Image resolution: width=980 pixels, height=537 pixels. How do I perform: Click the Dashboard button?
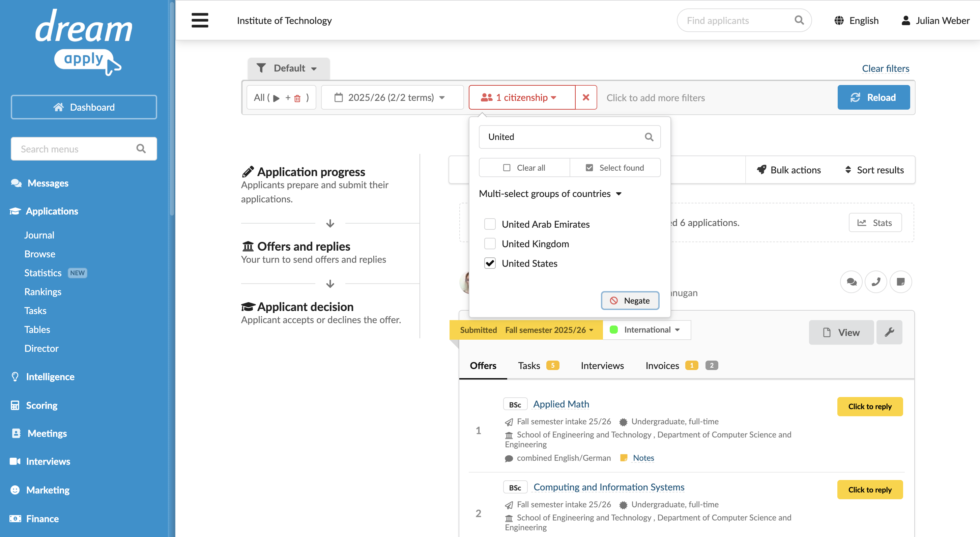pos(84,107)
